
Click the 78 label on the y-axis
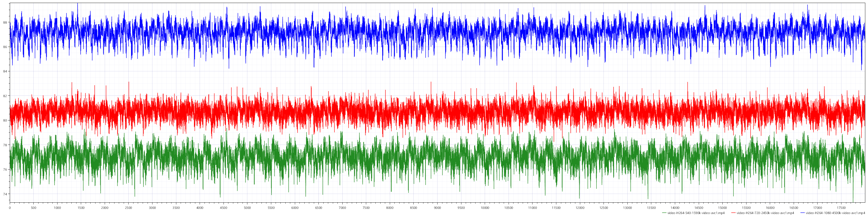[5, 145]
